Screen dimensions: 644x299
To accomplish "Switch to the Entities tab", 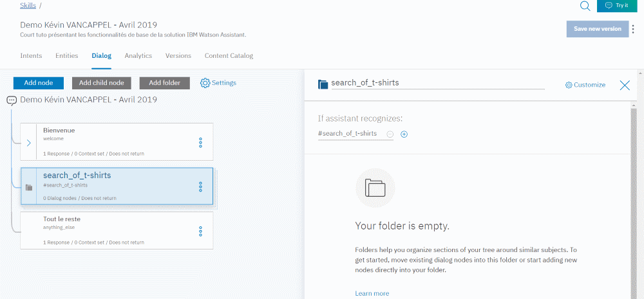I will click(67, 56).
